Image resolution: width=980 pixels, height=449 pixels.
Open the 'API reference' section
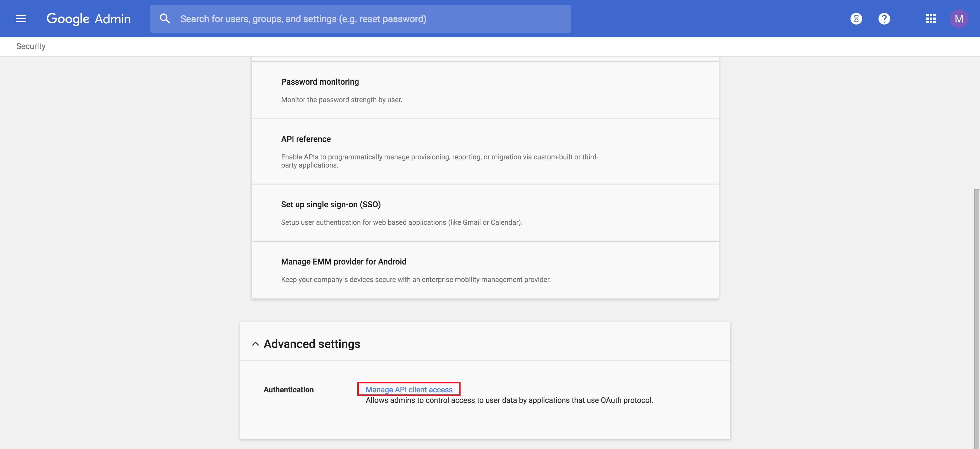click(x=305, y=139)
